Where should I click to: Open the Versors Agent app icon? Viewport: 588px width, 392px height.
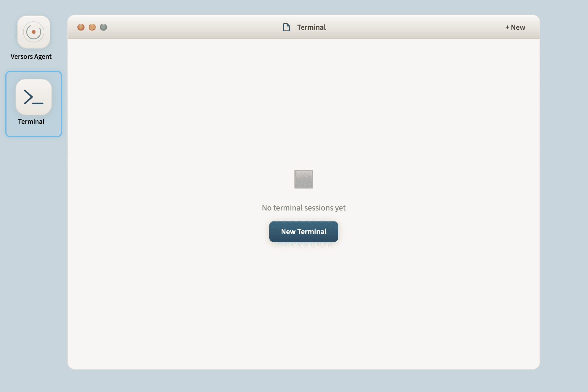tap(34, 32)
